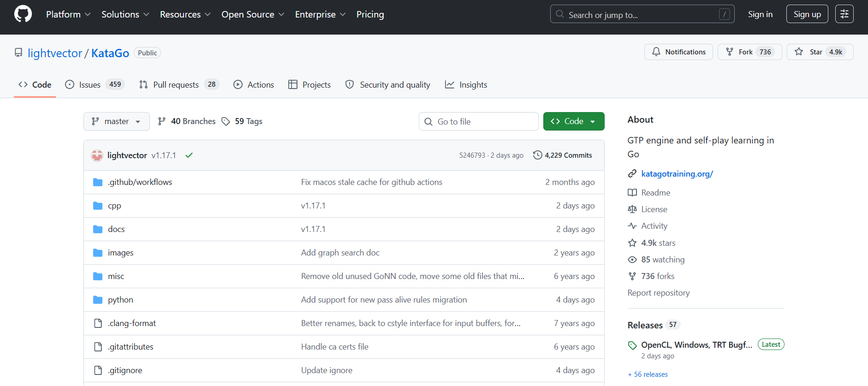
Task: Click the Sign up button
Action: (x=807, y=14)
